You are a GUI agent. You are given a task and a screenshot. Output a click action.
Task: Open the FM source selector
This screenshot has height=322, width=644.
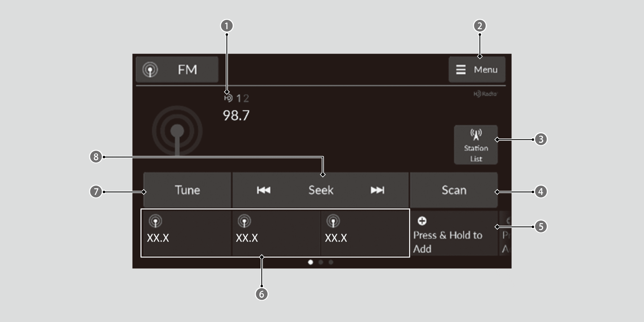click(177, 70)
